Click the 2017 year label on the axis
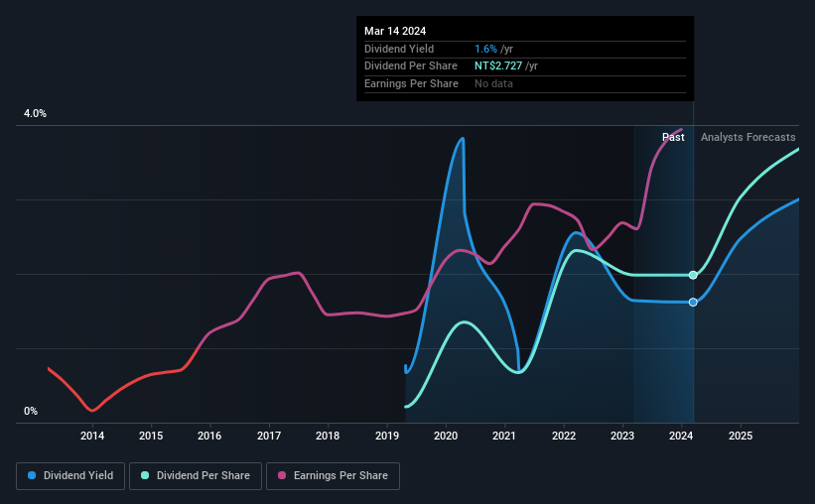This screenshot has width=815, height=504. [269, 436]
